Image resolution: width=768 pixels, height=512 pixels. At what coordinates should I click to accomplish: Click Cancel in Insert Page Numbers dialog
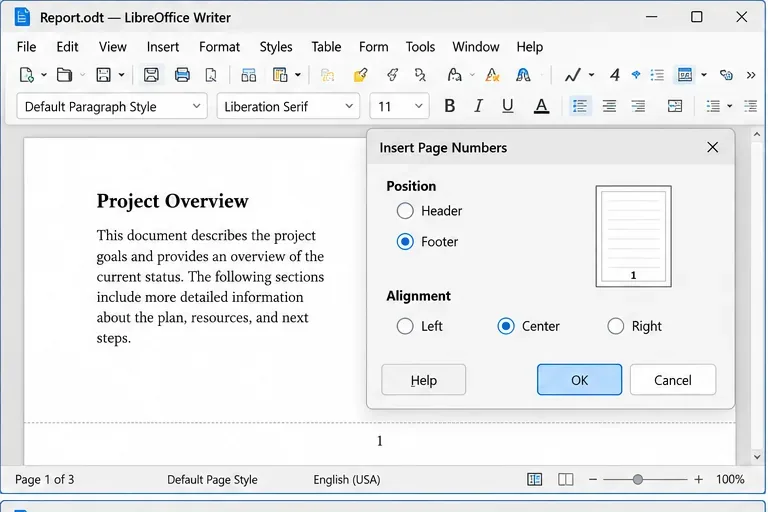pyautogui.click(x=673, y=380)
